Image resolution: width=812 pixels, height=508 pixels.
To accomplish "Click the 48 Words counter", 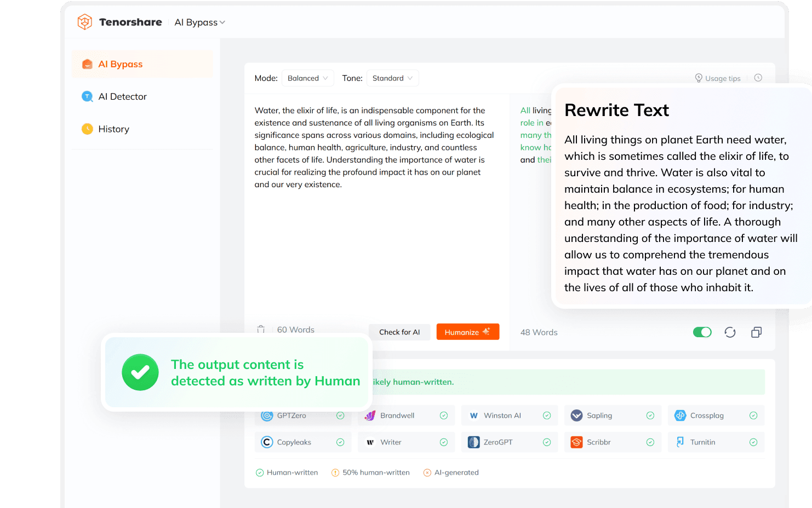I will tap(539, 332).
